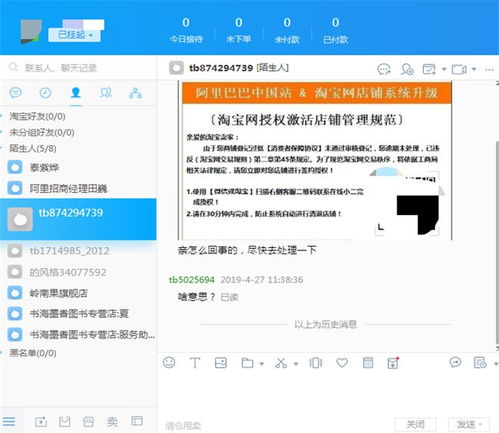Select contact 书海墨香图书专营店:服务助
Image resolution: width=499 pixels, height=433 pixels.
[78, 334]
